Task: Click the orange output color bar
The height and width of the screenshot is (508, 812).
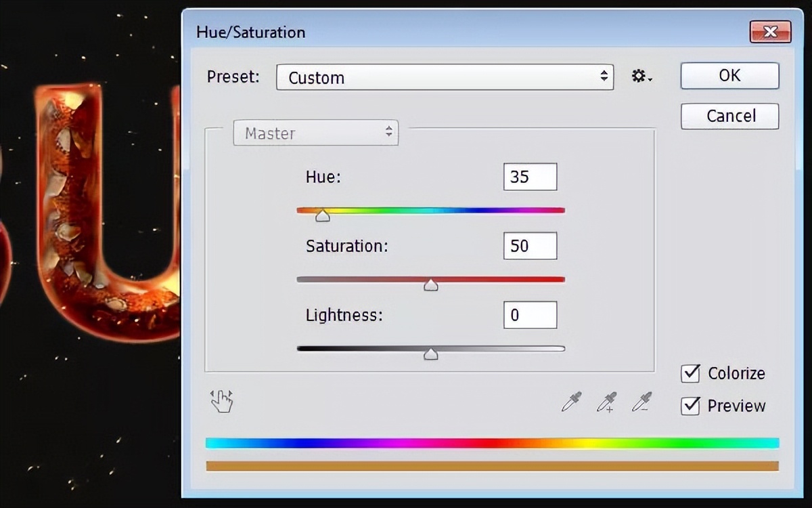Action: [492, 466]
